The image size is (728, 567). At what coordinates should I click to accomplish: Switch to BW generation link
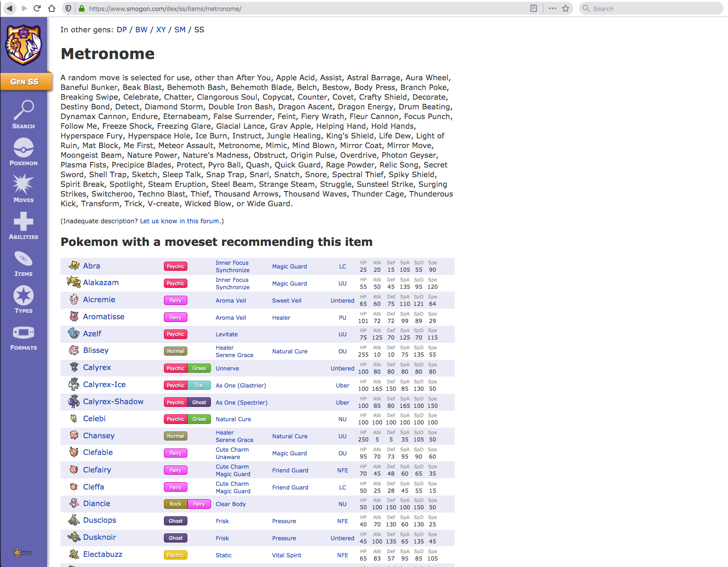coord(141,30)
